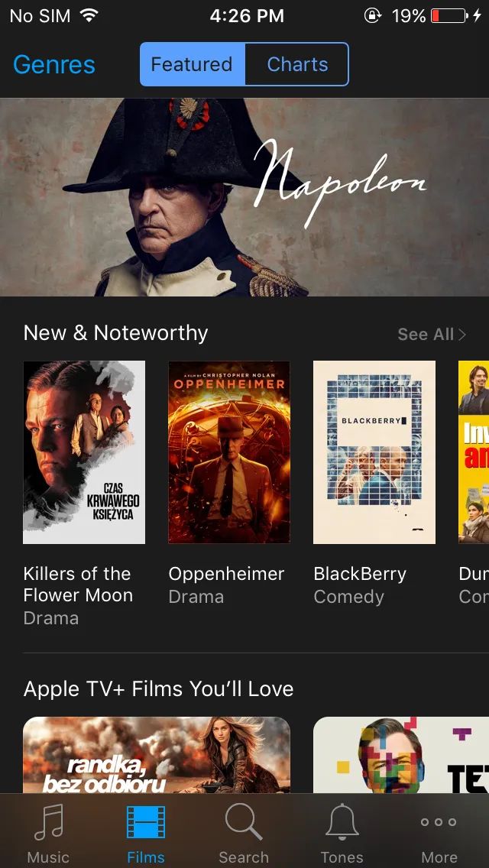The image size is (489, 868).
Task: Open the BlackBerry movie poster
Action: pyautogui.click(x=374, y=452)
